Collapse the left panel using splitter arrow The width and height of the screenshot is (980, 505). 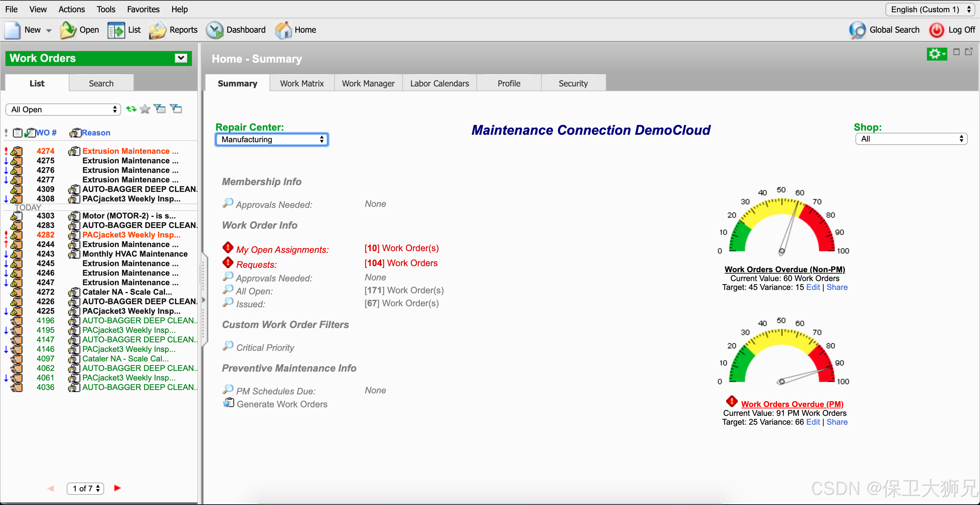tap(204, 300)
